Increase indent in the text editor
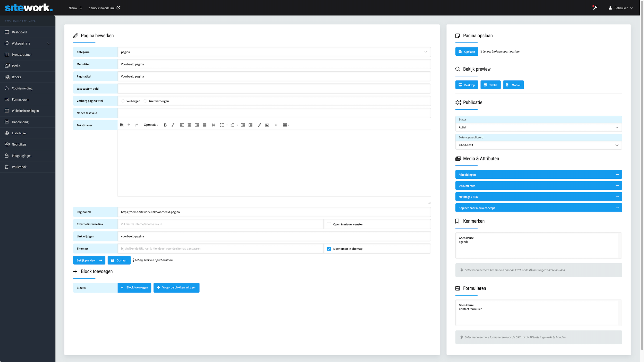644x362 pixels. pyautogui.click(x=250, y=125)
